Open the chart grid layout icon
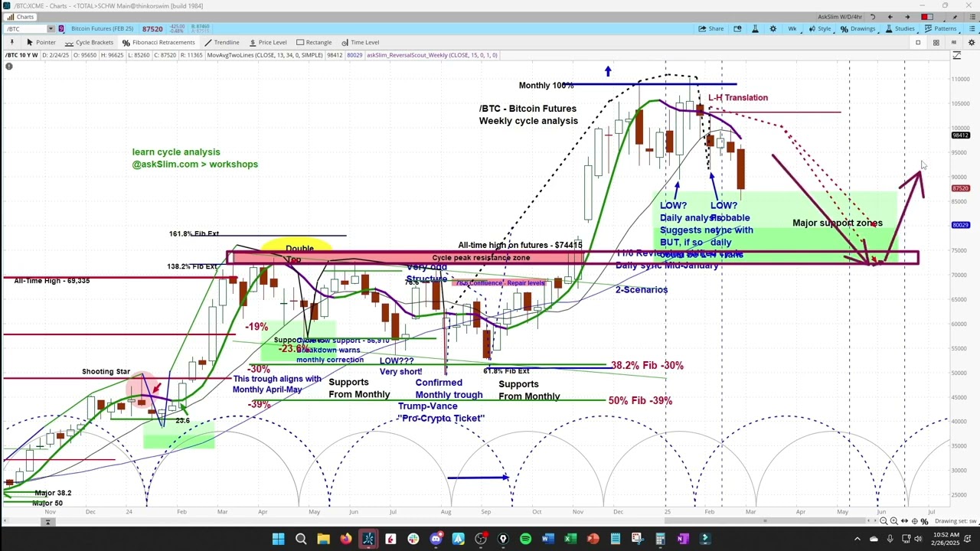 [936, 42]
